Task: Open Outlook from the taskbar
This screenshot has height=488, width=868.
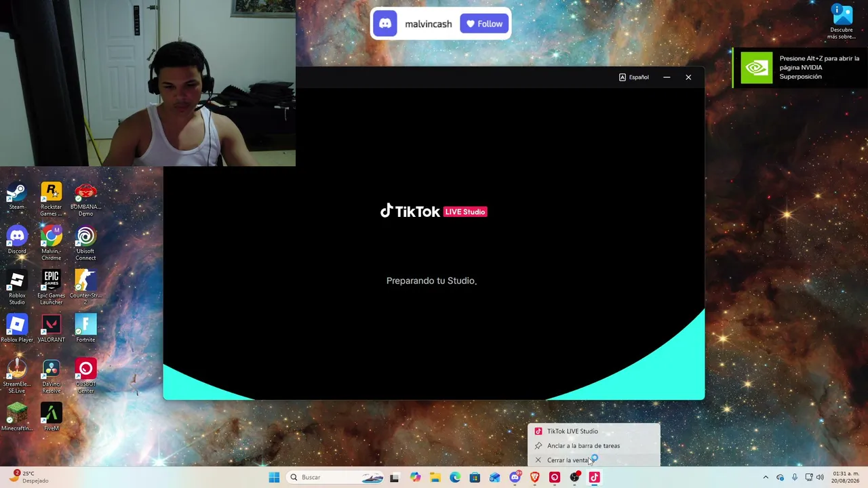Action: click(x=494, y=477)
